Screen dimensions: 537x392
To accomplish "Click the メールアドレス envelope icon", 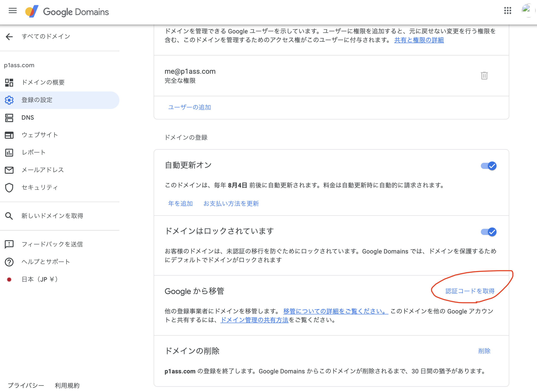I will [x=9, y=170].
